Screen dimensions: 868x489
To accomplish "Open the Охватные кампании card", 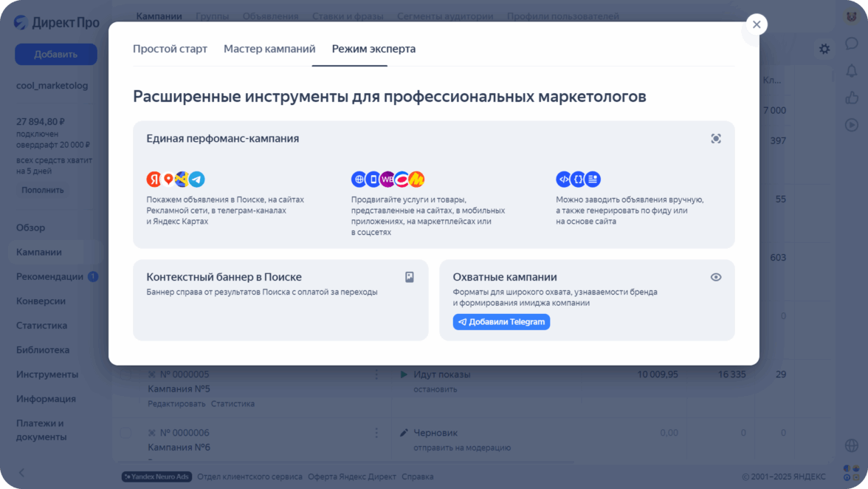I will click(x=587, y=300).
